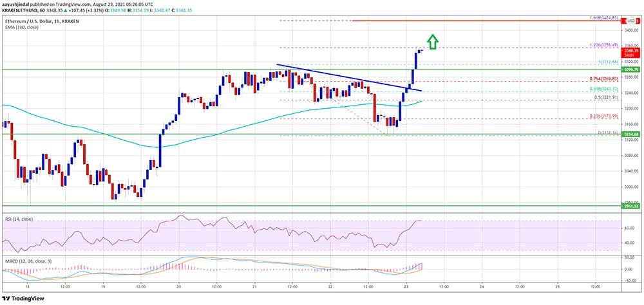Click date label 25 on time axis
Image resolution: width=644 pixels, height=305 pixels.
(x=558, y=287)
